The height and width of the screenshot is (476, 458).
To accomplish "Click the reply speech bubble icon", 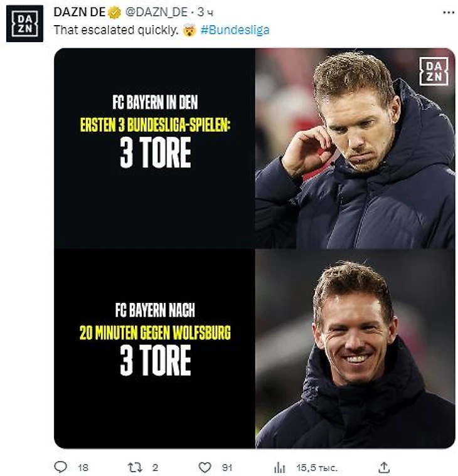I will [61, 467].
